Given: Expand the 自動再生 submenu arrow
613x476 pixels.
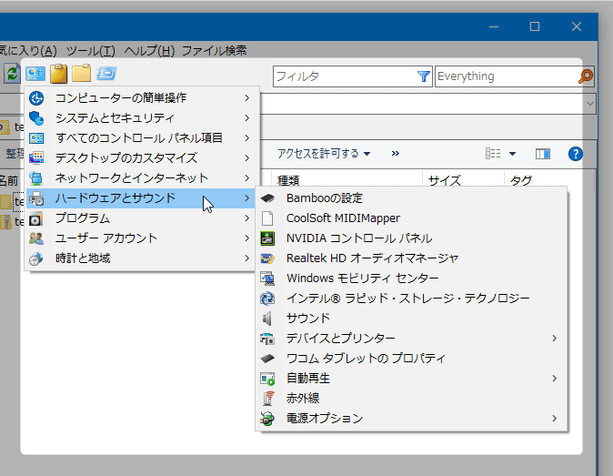Looking at the screenshot, I should [554, 378].
